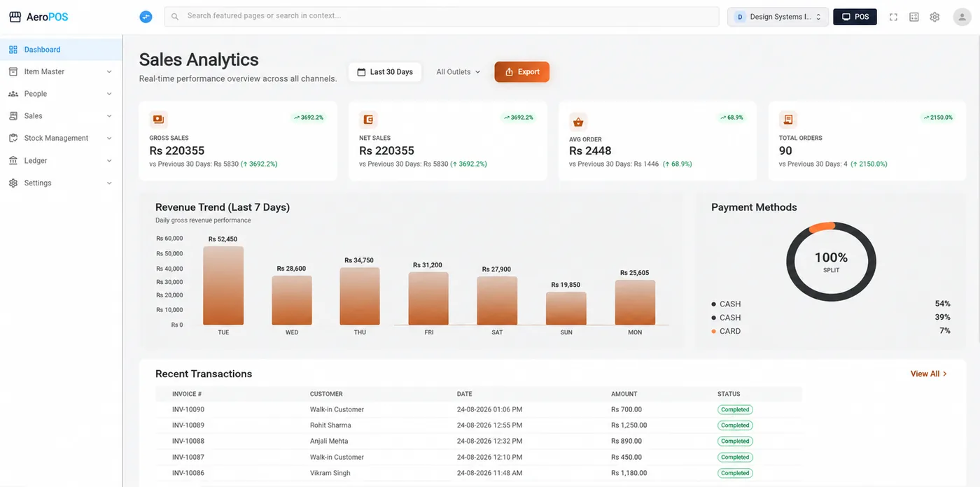Click the Total Orders receipt icon
This screenshot has height=487, width=980.
tap(788, 120)
